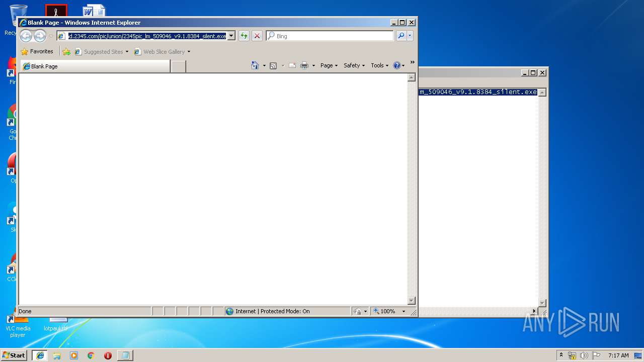Open the Windows Explorer folder taskbar icon
Image resolution: width=644 pixels, height=362 pixels.
[x=57, y=355]
